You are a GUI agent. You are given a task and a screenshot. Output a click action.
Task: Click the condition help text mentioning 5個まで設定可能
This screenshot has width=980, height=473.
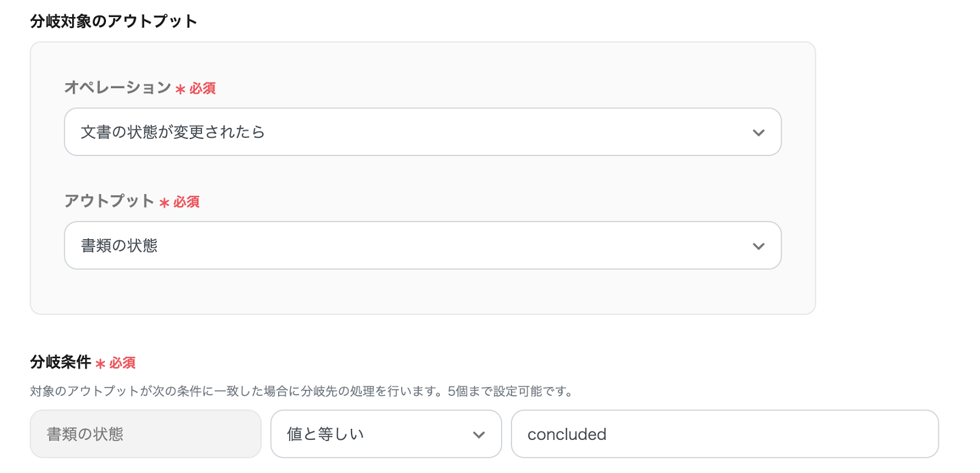pos(303,392)
